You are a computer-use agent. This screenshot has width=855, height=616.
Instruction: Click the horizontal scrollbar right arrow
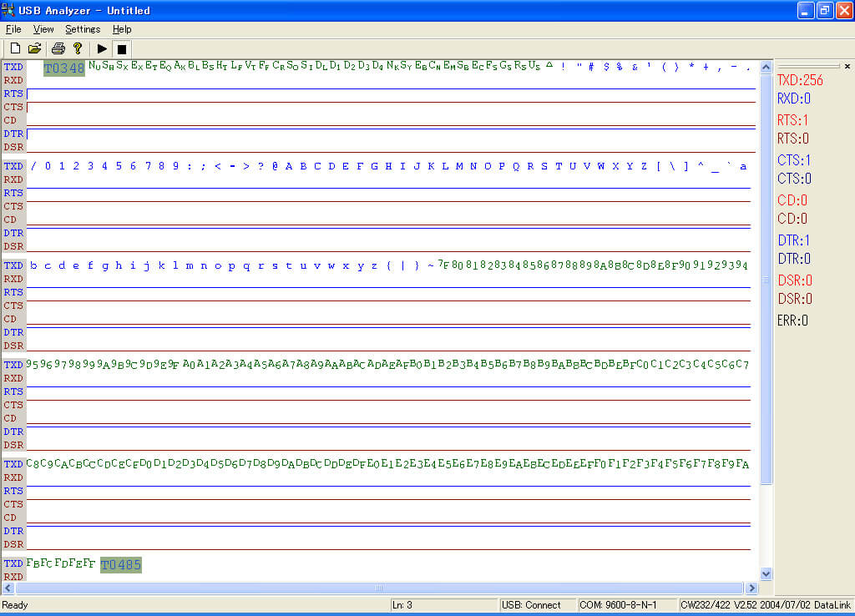click(752, 588)
